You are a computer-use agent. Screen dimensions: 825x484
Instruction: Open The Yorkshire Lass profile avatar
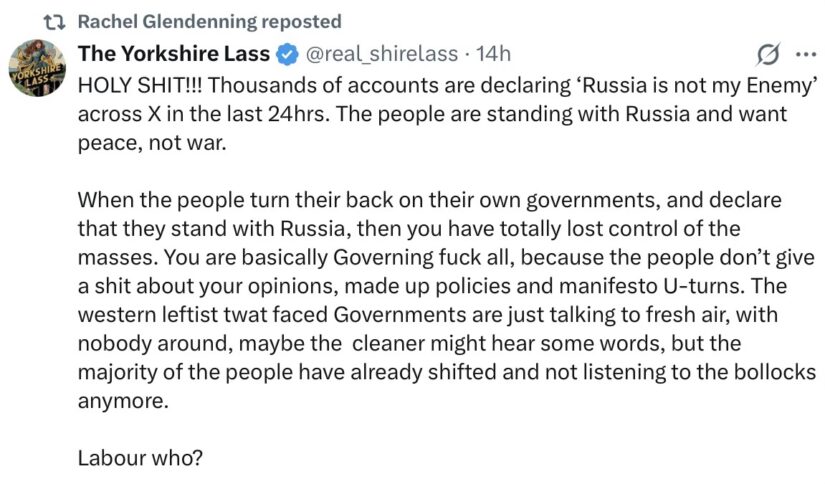pyautogui.click(x=37, y=68)
